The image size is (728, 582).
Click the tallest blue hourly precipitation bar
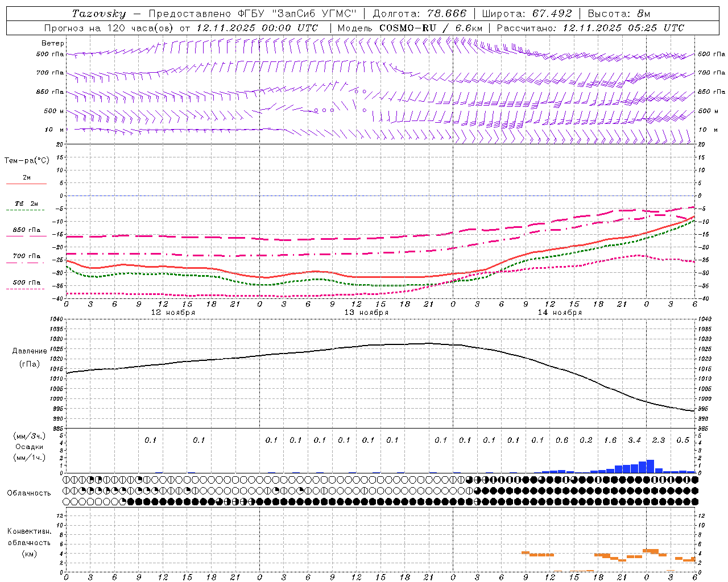pyautogui.click(x=651, y=467)
